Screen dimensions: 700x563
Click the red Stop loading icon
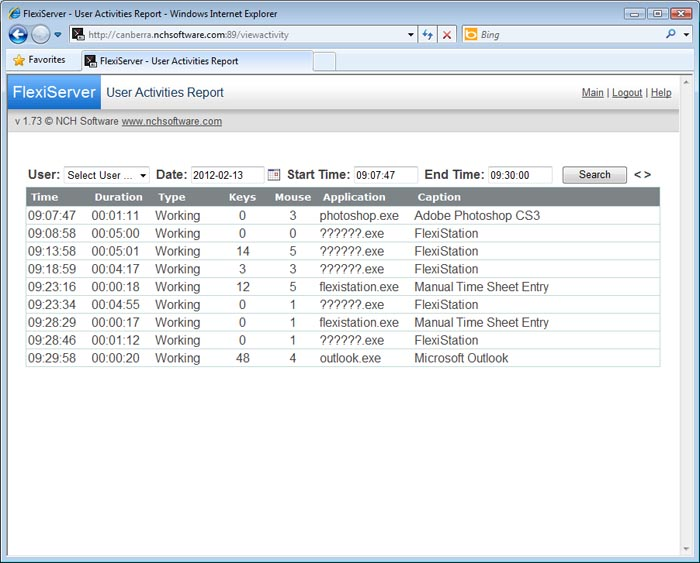pos(446,35)
